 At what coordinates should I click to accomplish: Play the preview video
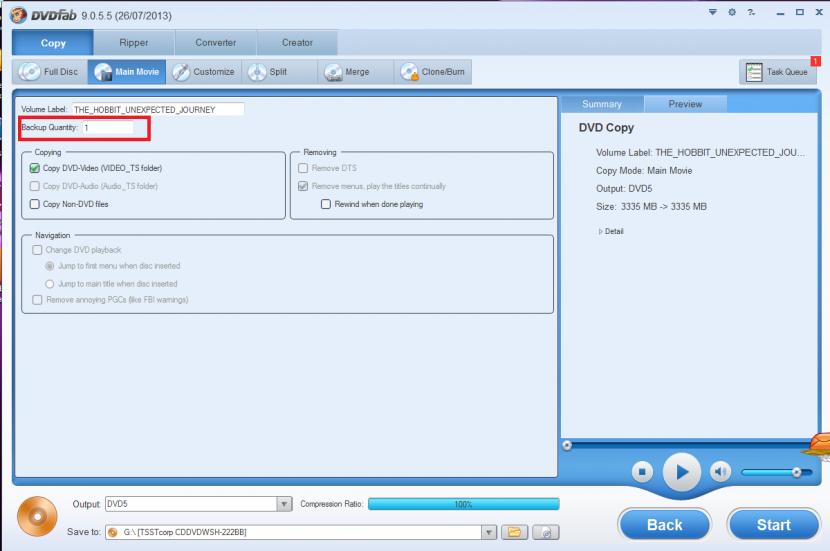pos(682,472)
